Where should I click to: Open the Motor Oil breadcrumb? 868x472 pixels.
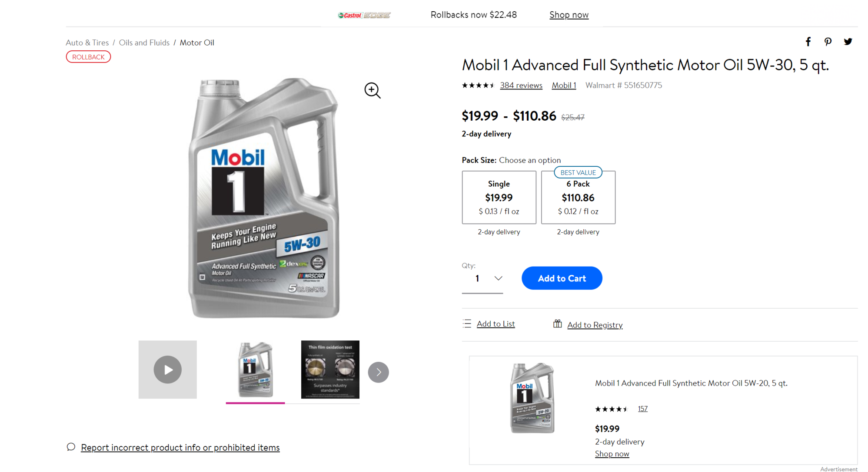point(196,42)
